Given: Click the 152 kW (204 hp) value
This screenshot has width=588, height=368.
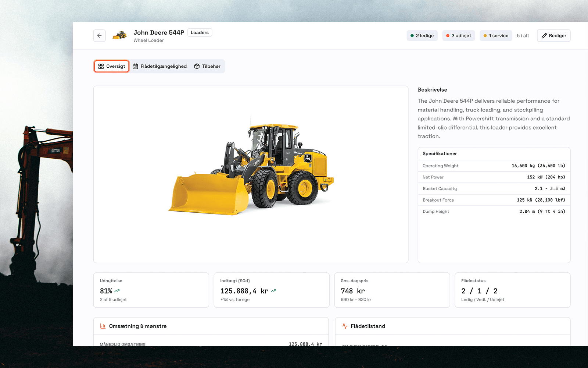Looking at the screenshot, I should [546, 177].
